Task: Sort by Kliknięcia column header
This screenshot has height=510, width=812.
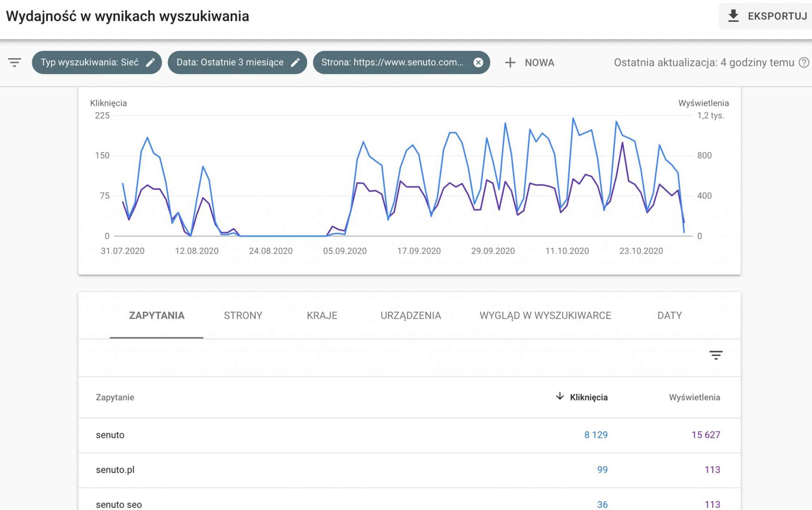Action: coord(588,397)
